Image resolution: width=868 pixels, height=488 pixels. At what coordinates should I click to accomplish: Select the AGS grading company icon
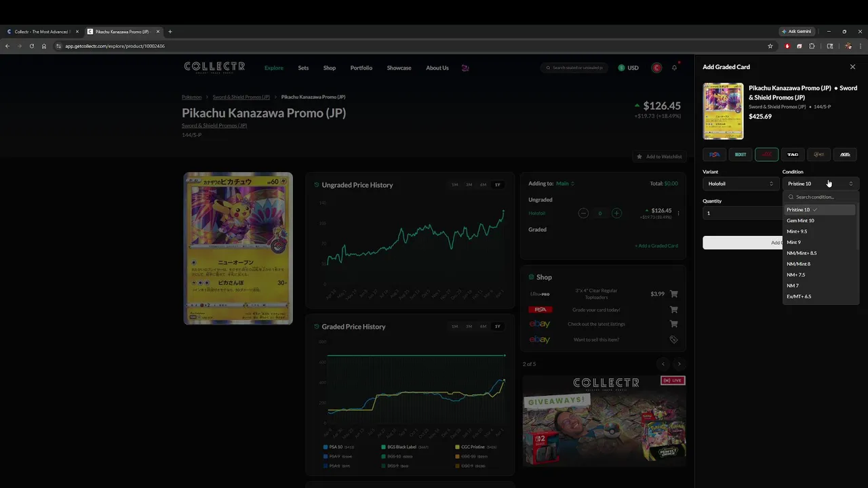click(845, 155)
